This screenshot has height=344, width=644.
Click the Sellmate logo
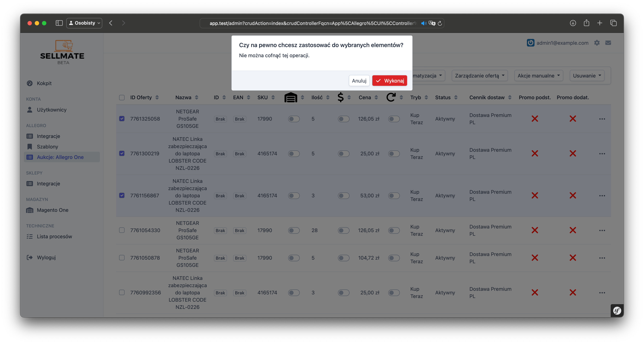(x=62, y=52)
